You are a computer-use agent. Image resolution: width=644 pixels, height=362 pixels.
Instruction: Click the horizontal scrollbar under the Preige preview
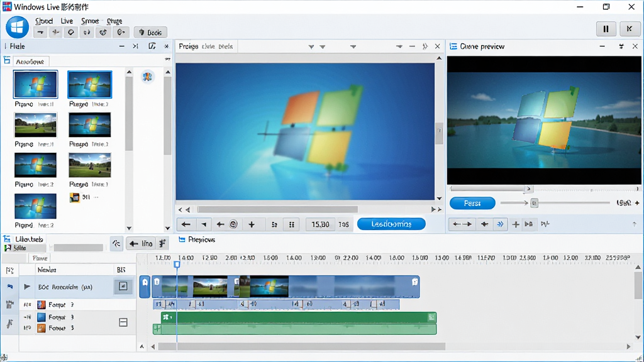(x=277, y=210)
